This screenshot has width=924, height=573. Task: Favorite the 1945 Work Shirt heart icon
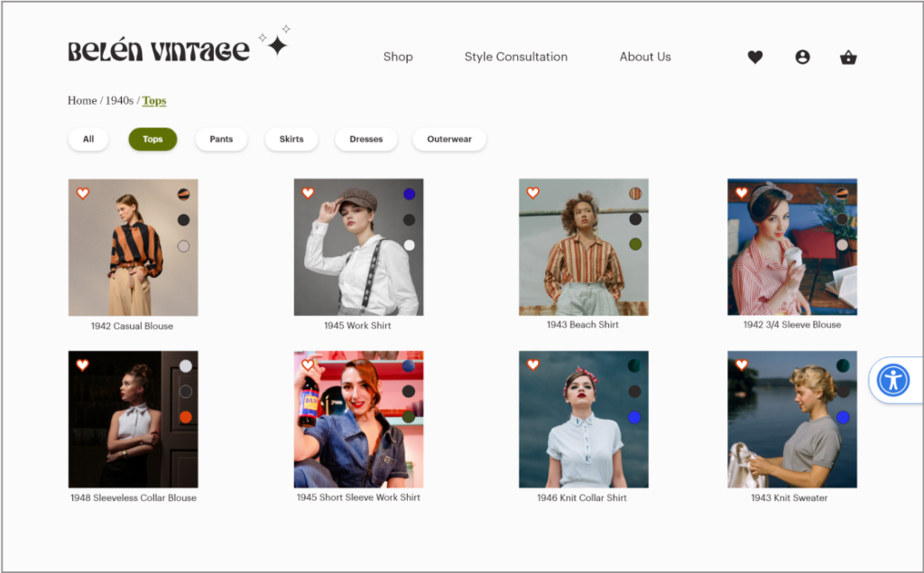308,193
